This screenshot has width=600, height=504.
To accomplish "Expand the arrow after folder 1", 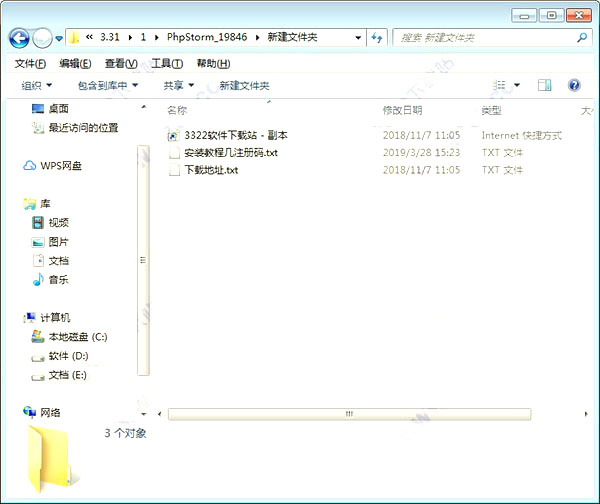I will pyautogui.click(x=157, y=38).
